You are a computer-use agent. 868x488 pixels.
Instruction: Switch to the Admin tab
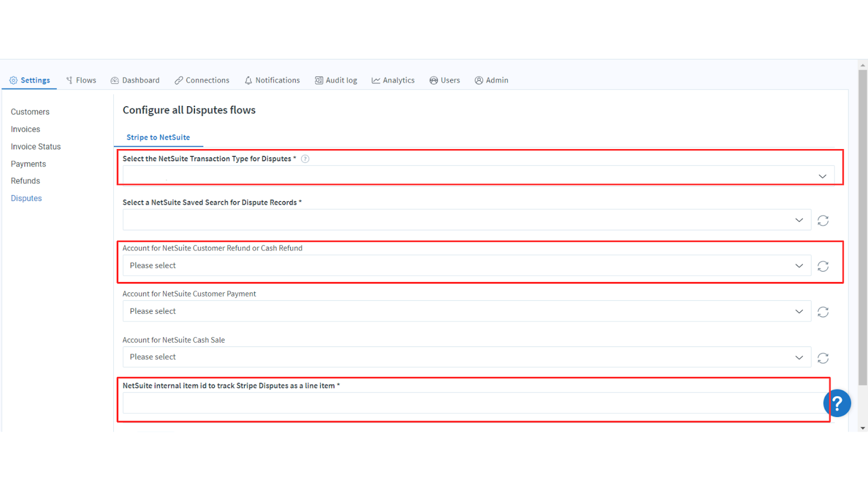coord(492,80)
